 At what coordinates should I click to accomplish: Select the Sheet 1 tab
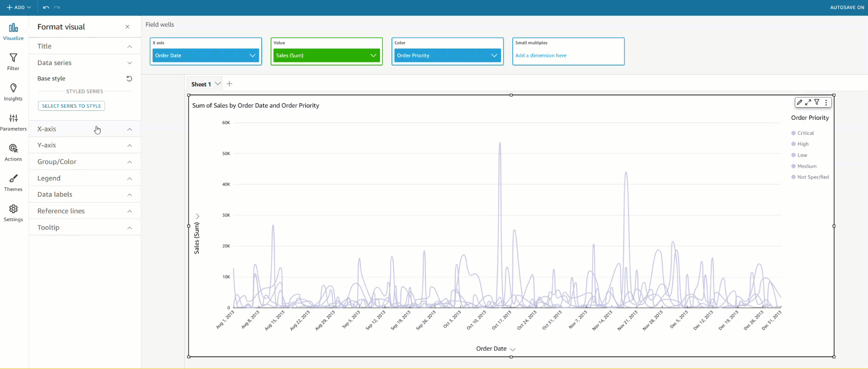click(x=201, y=84)
